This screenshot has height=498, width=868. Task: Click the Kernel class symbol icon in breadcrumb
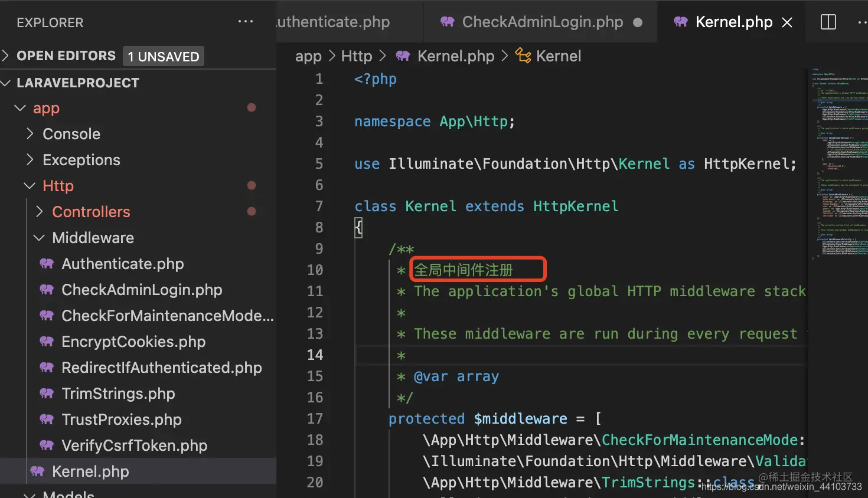pyautogui.click(x=523, y=55)
